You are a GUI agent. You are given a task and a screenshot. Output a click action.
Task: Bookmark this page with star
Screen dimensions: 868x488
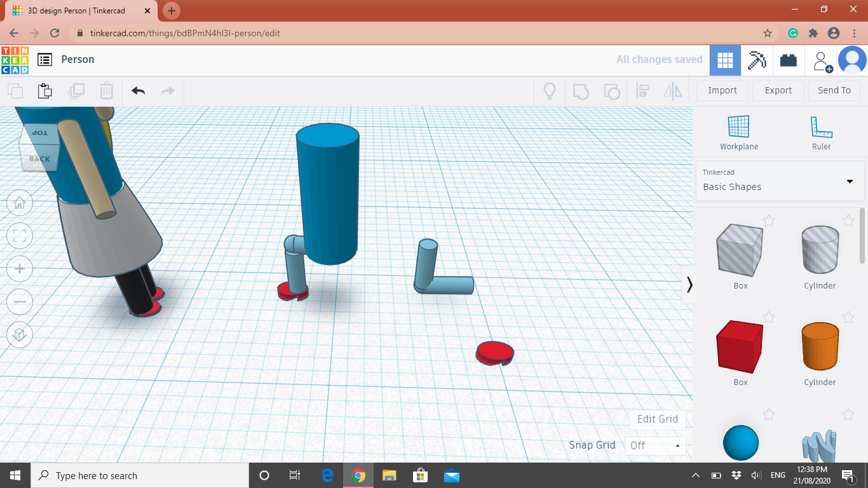[768, 33]
